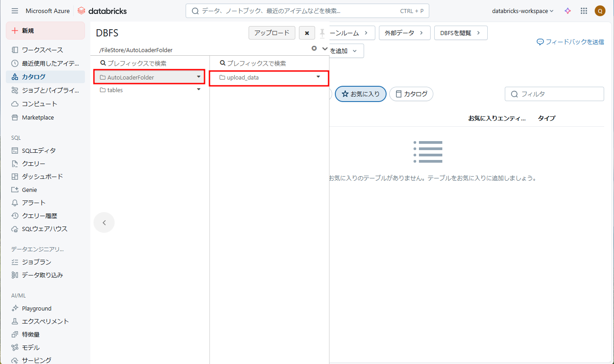This screenshot has width=614, height=364.
Task: Expand the upload_data folder dropdown arrow
Action: pos(318,77)
